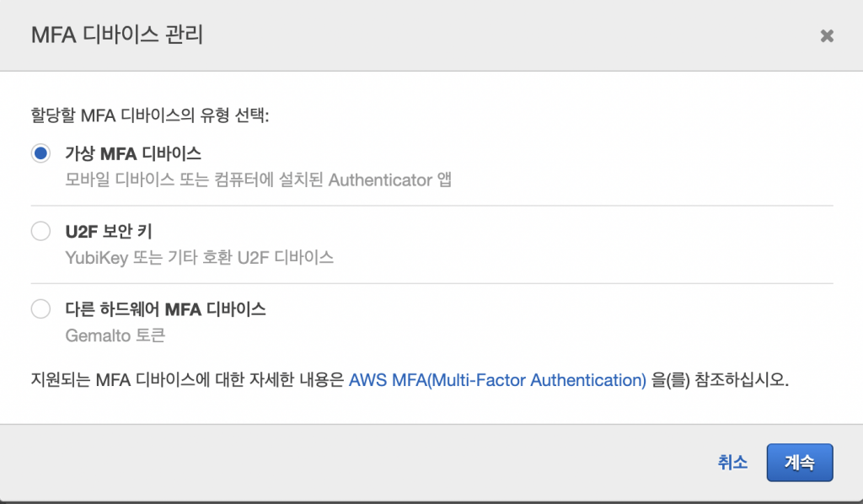Click the 취소 cancel link
Viewport: 863px width, 504px height.
pos(732,462)
